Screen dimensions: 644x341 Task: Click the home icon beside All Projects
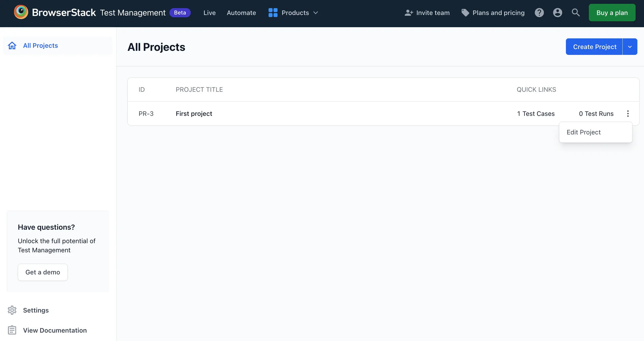[12, 45]
